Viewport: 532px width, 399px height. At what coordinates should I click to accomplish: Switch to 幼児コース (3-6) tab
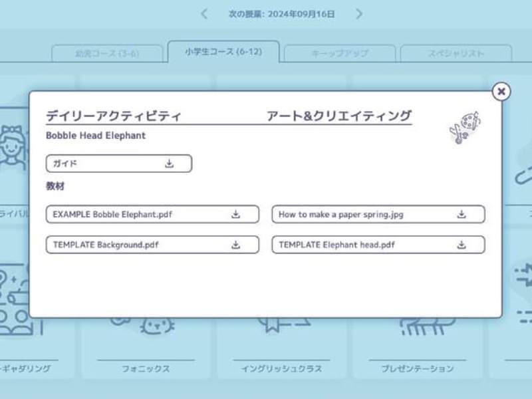[x=107, y=54]
